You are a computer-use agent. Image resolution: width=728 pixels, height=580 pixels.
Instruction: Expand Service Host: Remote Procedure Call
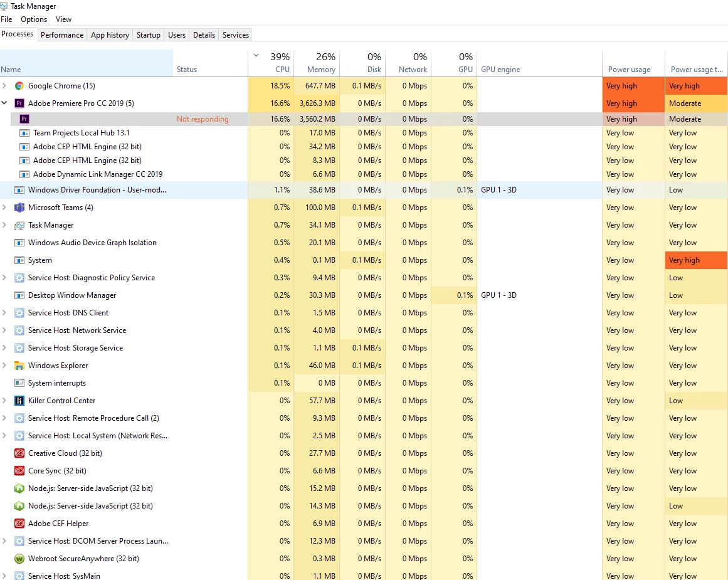click(4, 418)
